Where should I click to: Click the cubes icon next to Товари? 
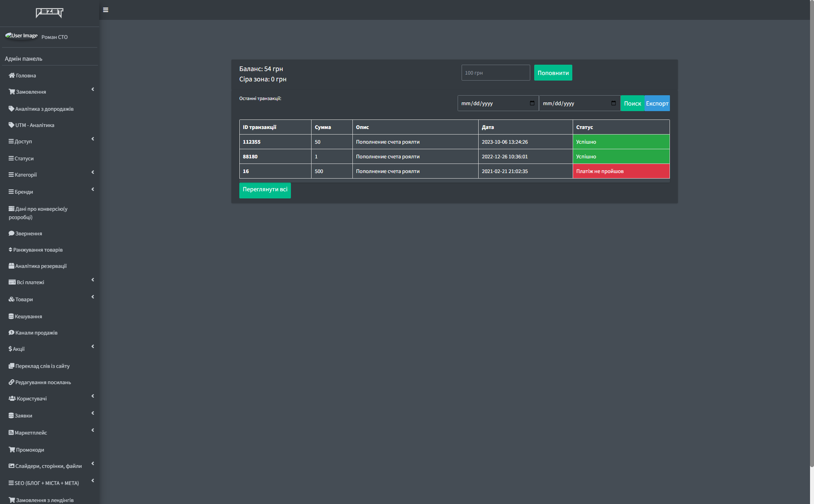point(12,299)
